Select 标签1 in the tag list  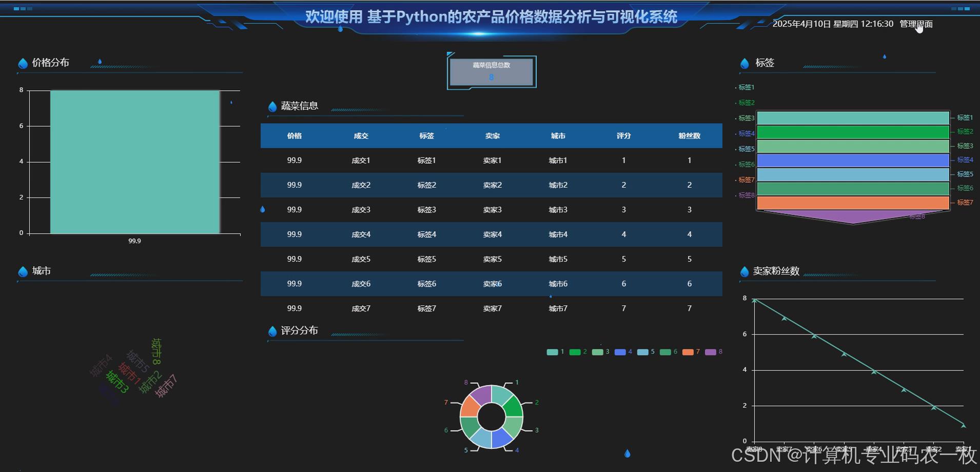click(746, 87)
